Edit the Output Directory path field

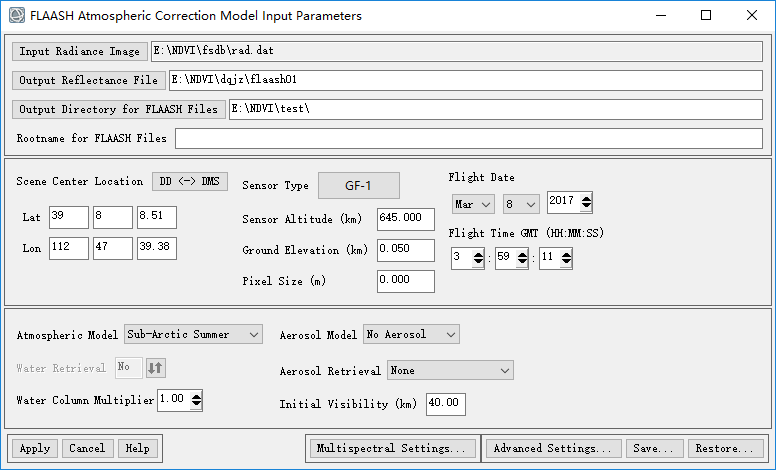[496, 109]
